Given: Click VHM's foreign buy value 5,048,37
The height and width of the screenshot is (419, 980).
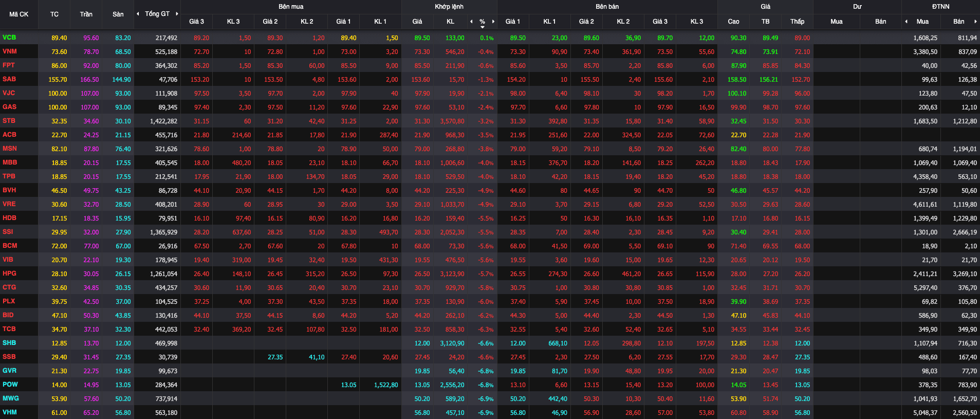Looking at the screenshot, I should click(x=925, y=413).
